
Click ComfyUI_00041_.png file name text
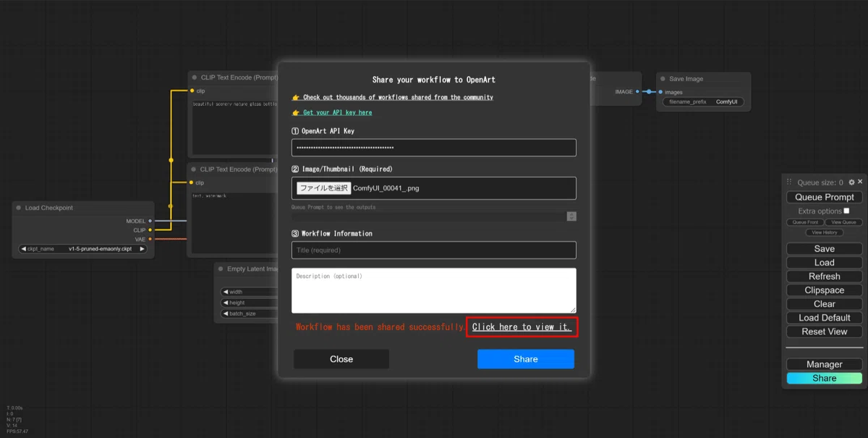386,188
